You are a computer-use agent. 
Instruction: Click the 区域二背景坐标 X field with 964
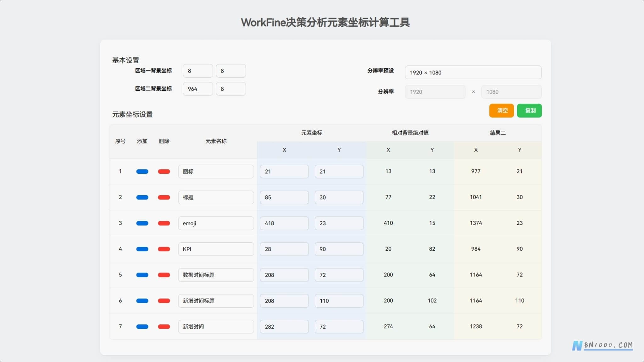click(x=198, y=89)
